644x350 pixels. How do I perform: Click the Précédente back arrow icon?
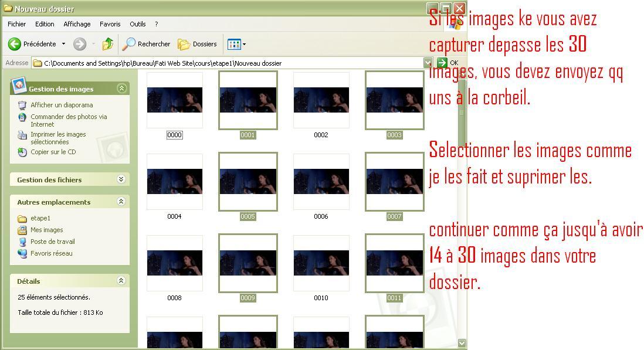15,44
